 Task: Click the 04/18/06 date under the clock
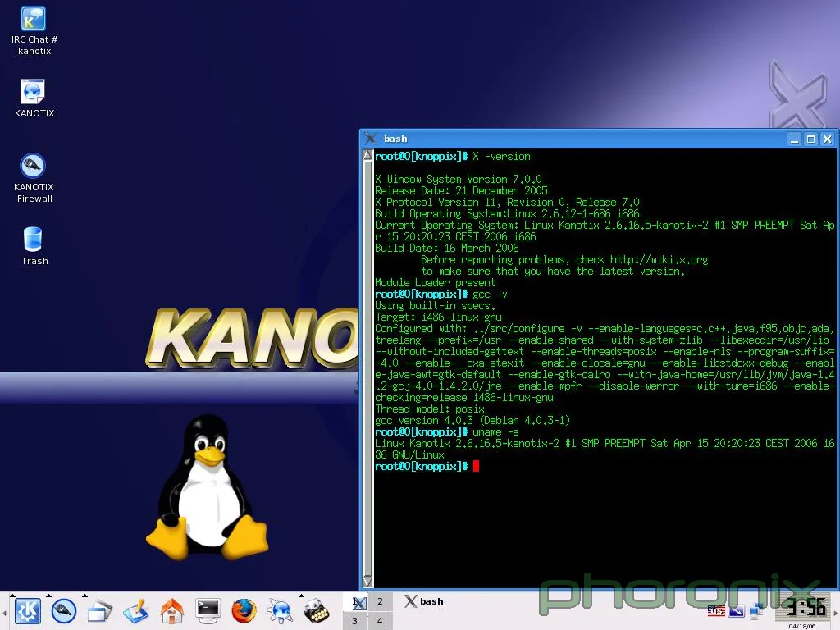pyautogui.click(x=802, y=626)
